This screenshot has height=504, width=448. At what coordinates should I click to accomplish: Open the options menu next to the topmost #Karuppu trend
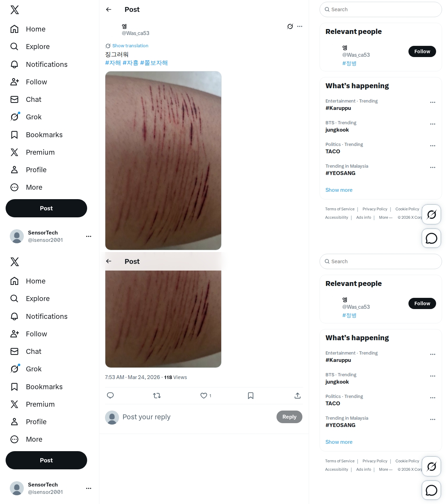pyautogui.click(x=433, y=102)
